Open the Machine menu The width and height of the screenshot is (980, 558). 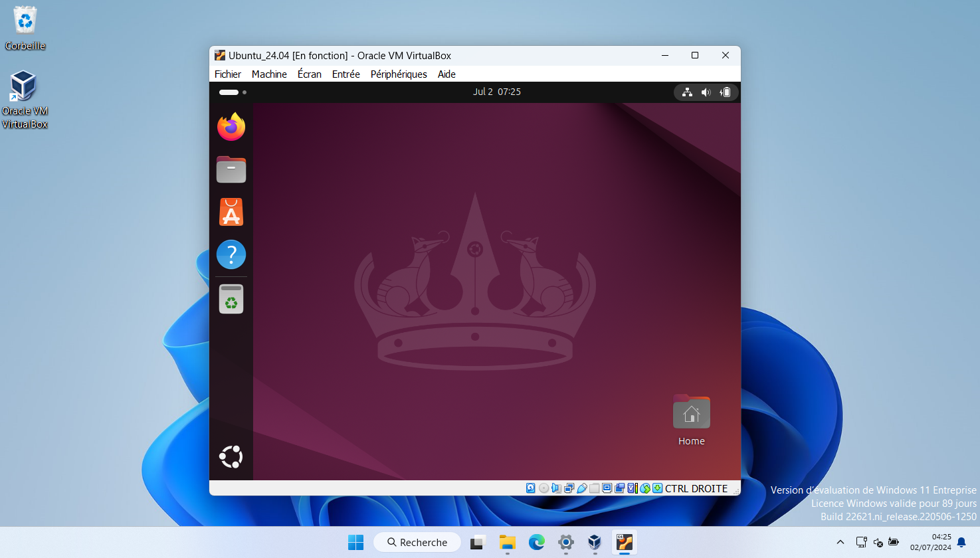click(269, 74)
